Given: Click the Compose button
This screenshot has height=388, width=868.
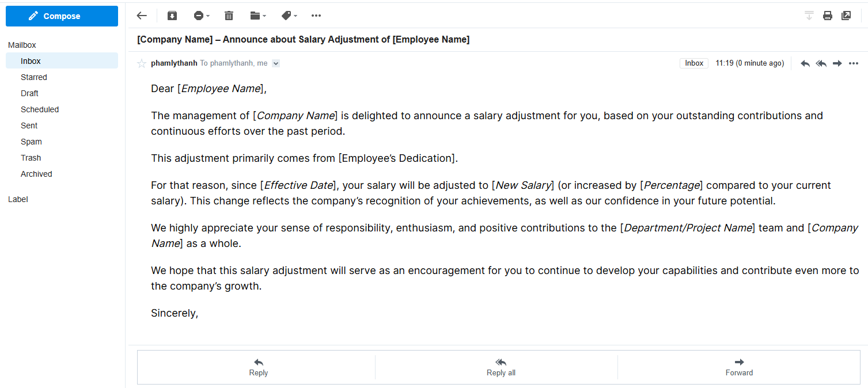Looking at the screenshot, I should pos(62,16).
